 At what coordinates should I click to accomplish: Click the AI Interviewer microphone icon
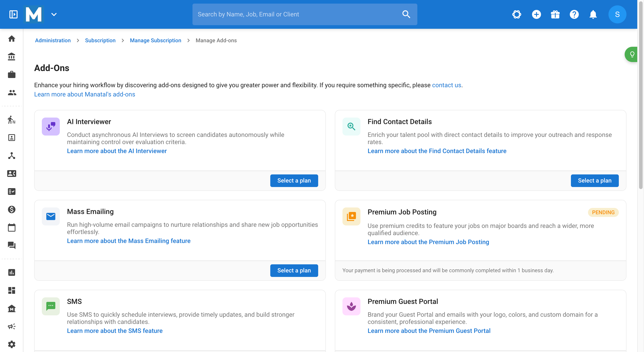(51, 126)
